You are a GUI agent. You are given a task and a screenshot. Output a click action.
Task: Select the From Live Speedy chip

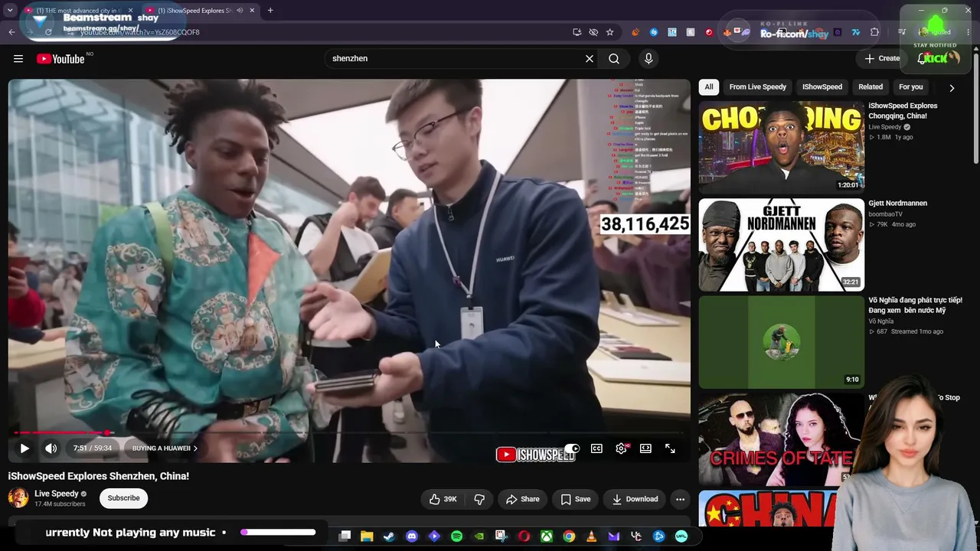point(757,87)
